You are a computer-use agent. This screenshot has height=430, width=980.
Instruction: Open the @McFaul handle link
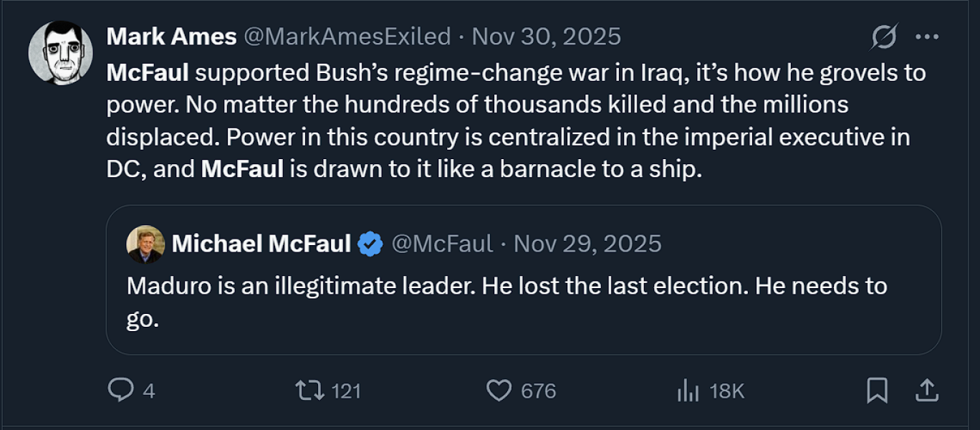tap(442, 244)
